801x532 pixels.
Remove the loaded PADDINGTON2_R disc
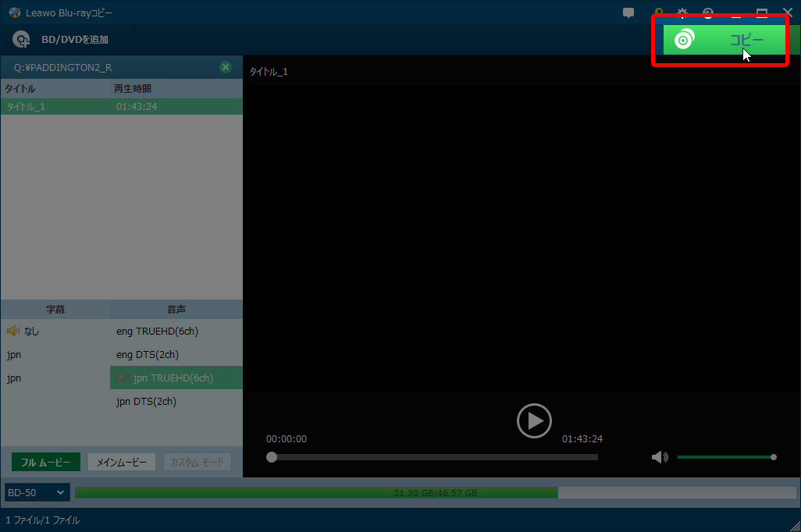(x=226, y=67)
